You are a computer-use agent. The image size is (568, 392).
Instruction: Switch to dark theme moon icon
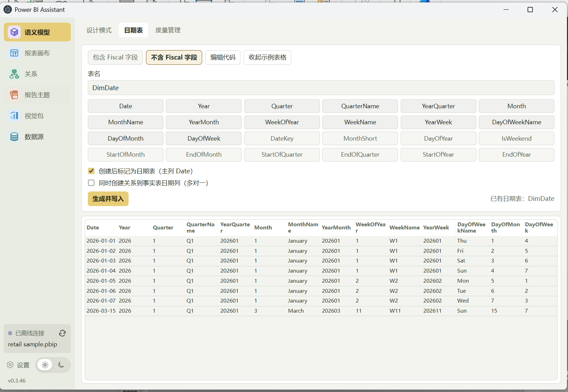(x=61, y=365)
